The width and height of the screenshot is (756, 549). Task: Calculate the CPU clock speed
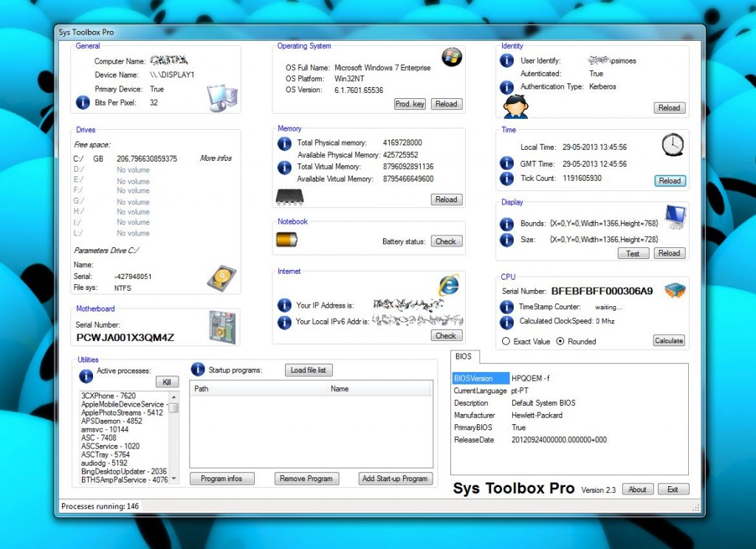click(669, 341)
